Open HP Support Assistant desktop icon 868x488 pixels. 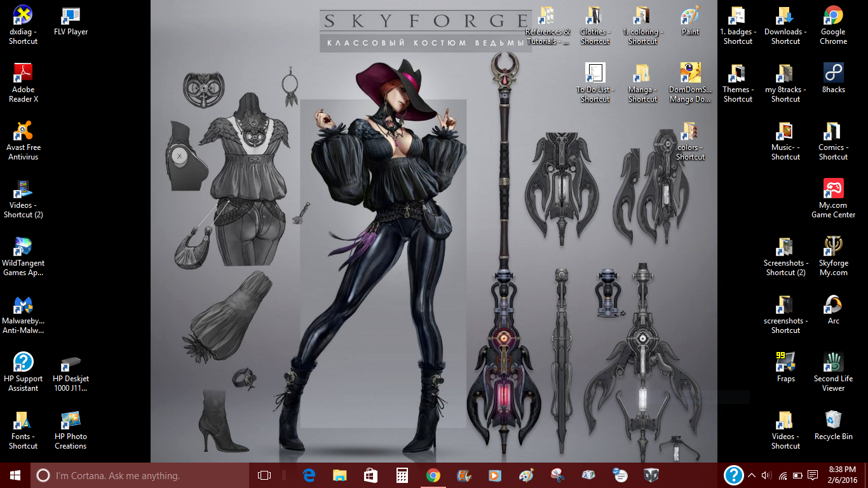(24, 372)
